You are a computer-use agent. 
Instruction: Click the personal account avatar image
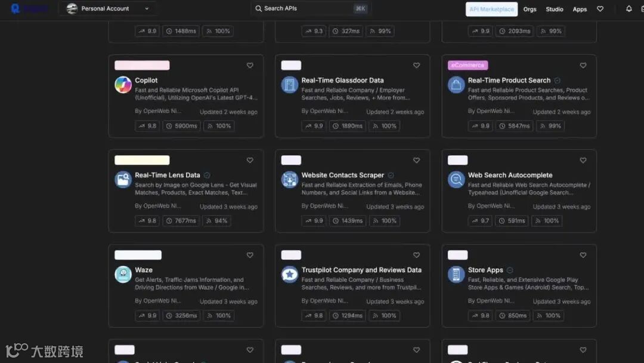click(72, 8)
